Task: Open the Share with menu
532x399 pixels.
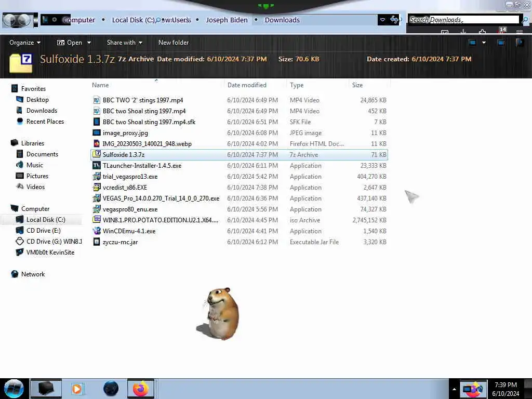Action: 125,43
